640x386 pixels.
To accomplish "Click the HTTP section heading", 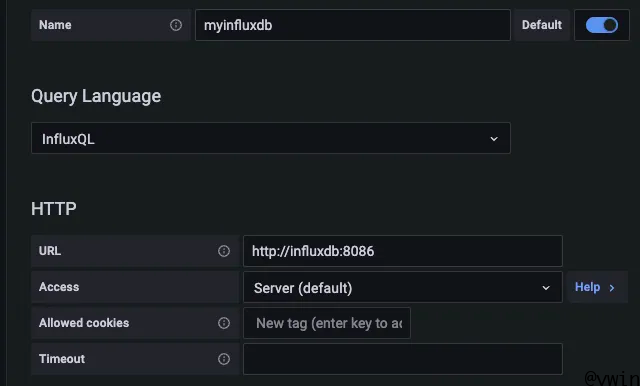I will [x=54, y=209].
